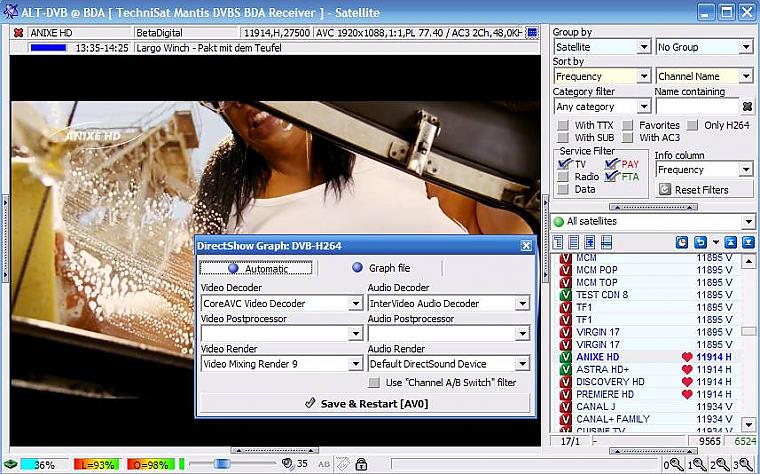Open the Any category filter dropdown
This screenshot has width=760, height=474.
pos(644,106)
